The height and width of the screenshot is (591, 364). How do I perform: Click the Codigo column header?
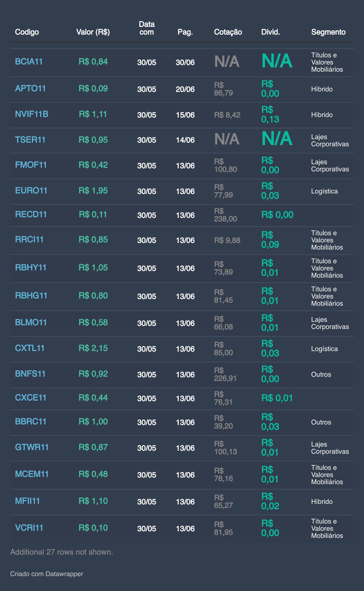point(27,32)
